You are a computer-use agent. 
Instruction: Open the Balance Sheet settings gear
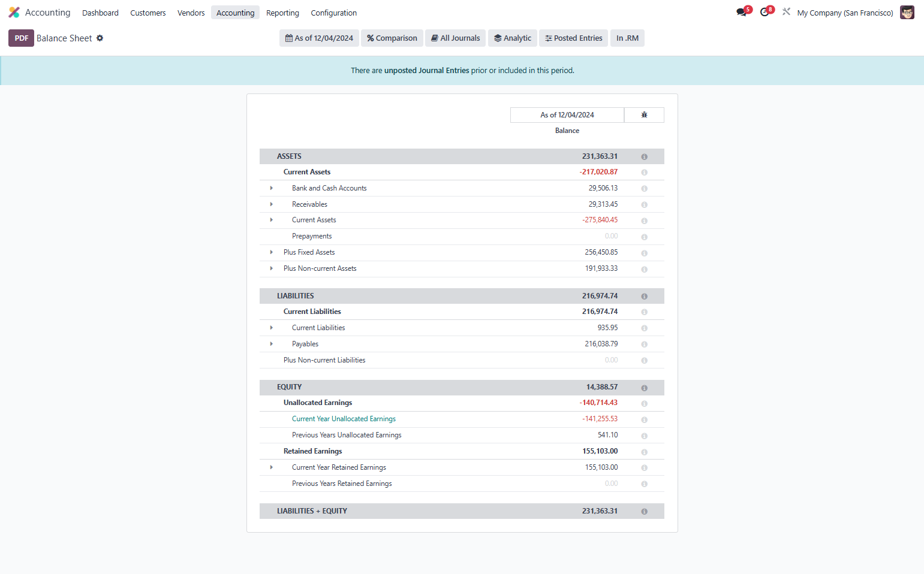[x=100, y=38]
